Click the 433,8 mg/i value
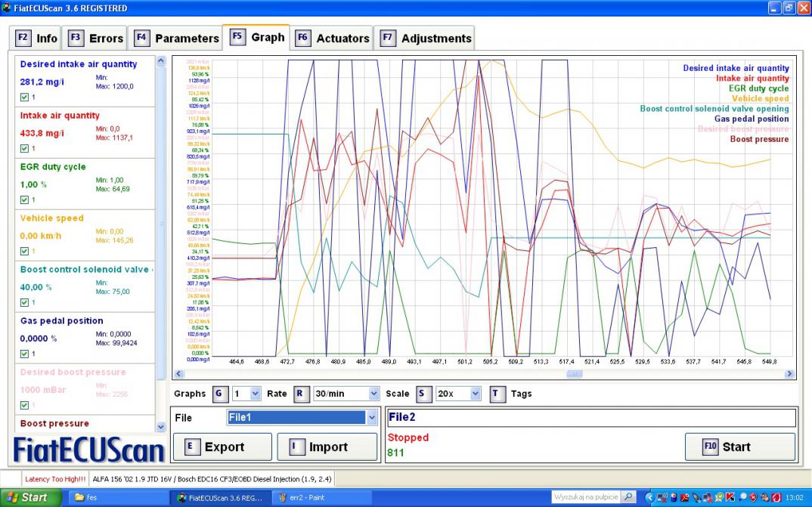The image size is (812, 507). coord(42,133)
